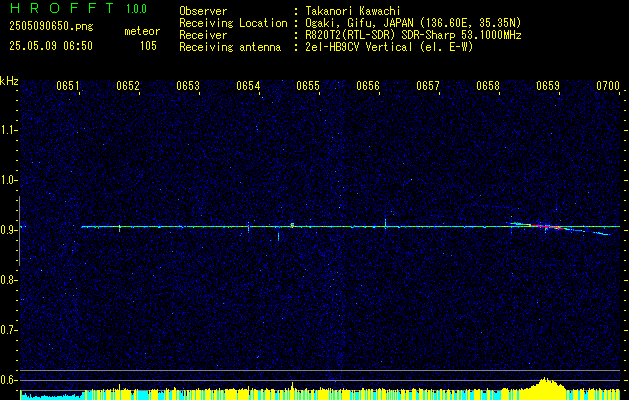Click the gray vertical bar beside 0.9
The height and width of the screenshot is (400, 629).
point(19,231)
